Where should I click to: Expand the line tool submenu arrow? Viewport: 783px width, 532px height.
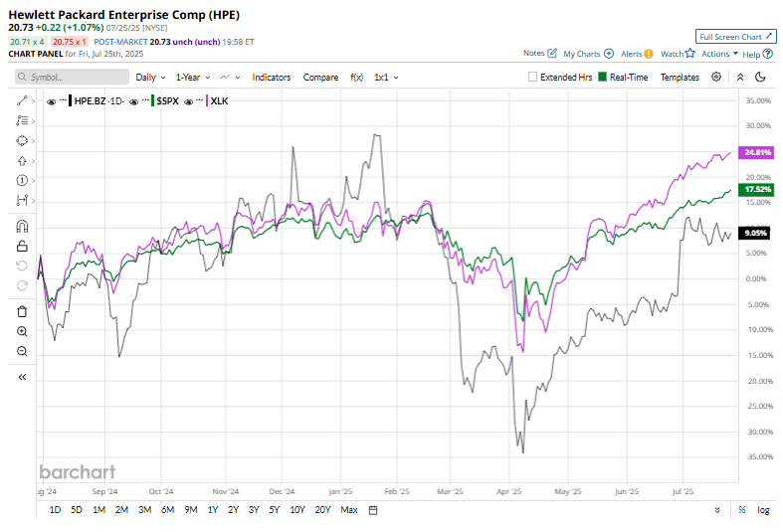(x=33, y=101)
